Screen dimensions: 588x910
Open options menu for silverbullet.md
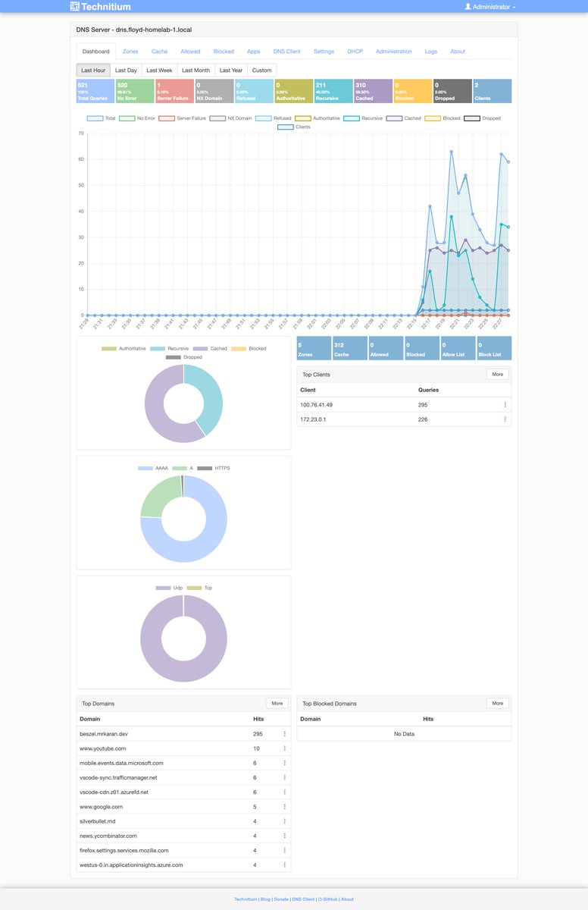click(x=284, y=821)
